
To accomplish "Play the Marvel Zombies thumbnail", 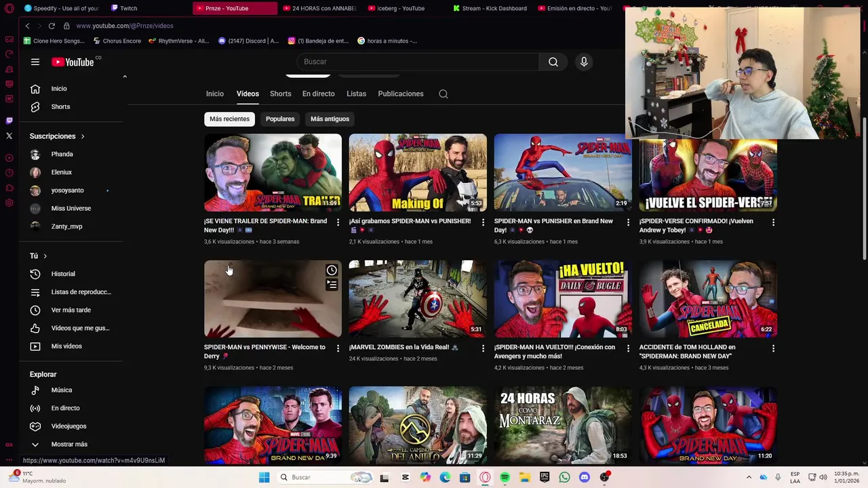I will [418, 299].
